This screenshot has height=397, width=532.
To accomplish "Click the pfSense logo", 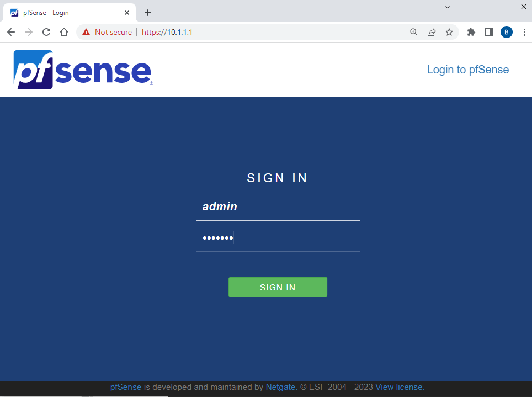I will tap(83, 70).
